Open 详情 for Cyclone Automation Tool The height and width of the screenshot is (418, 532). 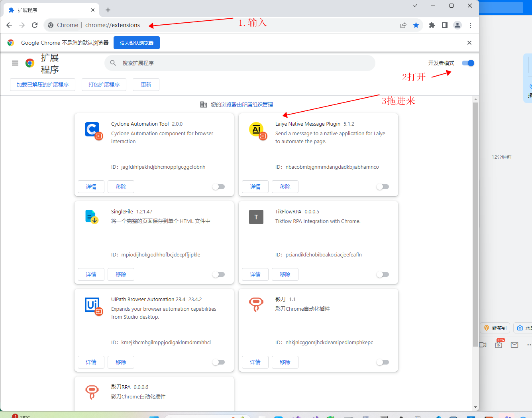pyautogui.click(x=91, y=187)
